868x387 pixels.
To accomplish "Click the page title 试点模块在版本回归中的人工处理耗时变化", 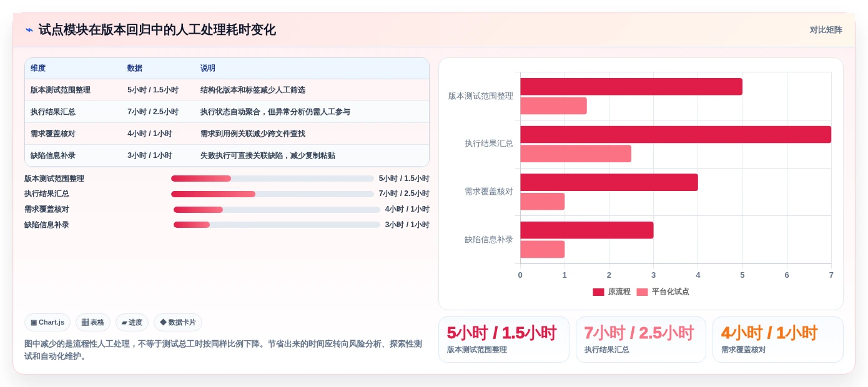I will click(157, 30).
